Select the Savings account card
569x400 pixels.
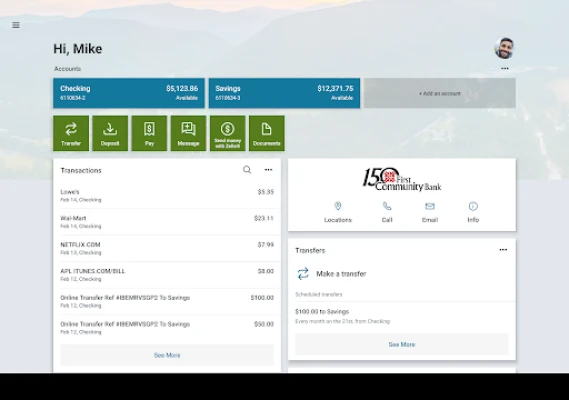pyautogui.click(x=284, y=93)
